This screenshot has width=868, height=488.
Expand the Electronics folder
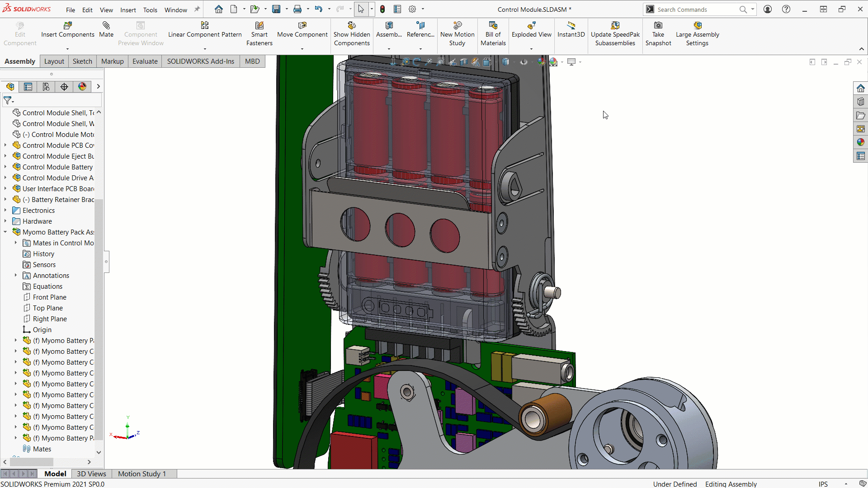point(5,210)
